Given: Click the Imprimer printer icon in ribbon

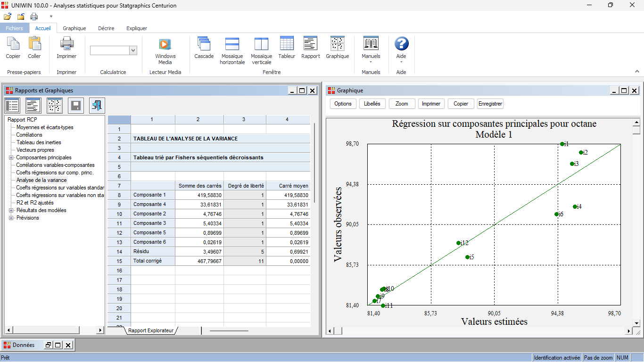Looking at the screenshot, I should (66, 44).
